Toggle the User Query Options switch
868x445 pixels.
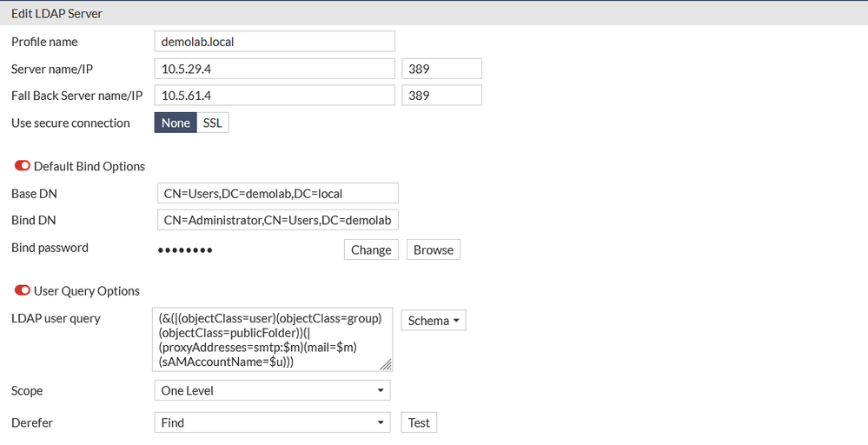[x=22, y=290]
